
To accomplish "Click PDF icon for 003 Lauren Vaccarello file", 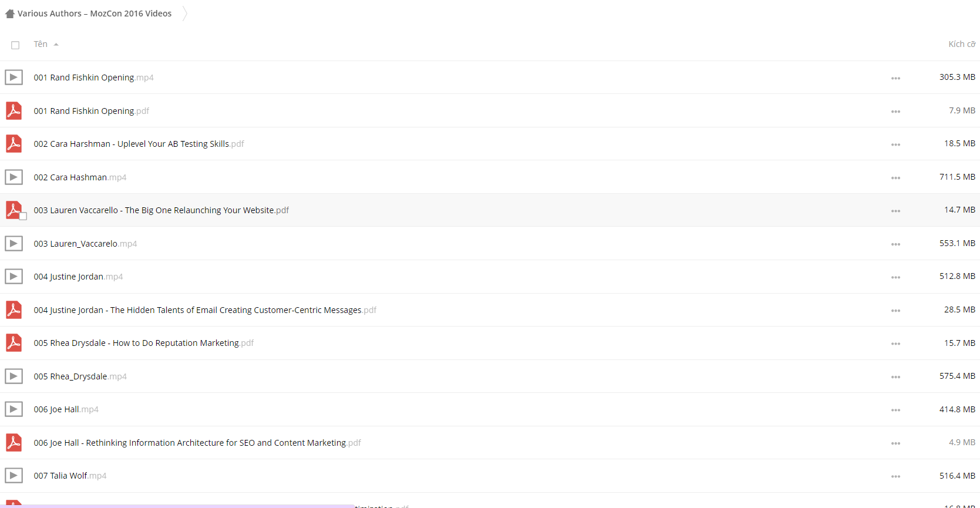I will pyautogui.click(x=14, y=210).
